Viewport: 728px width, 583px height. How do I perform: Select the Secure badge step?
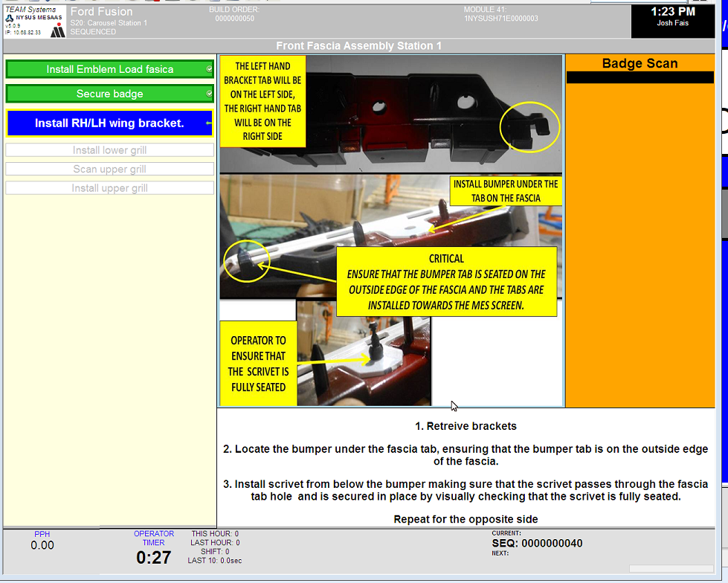(109, 94)
